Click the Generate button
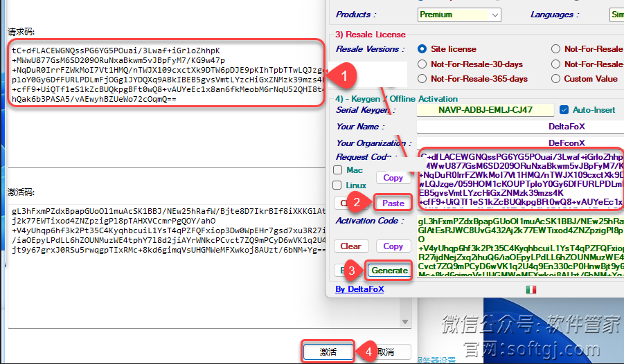This screenshot has height=364, width=624. coord(390,271)
